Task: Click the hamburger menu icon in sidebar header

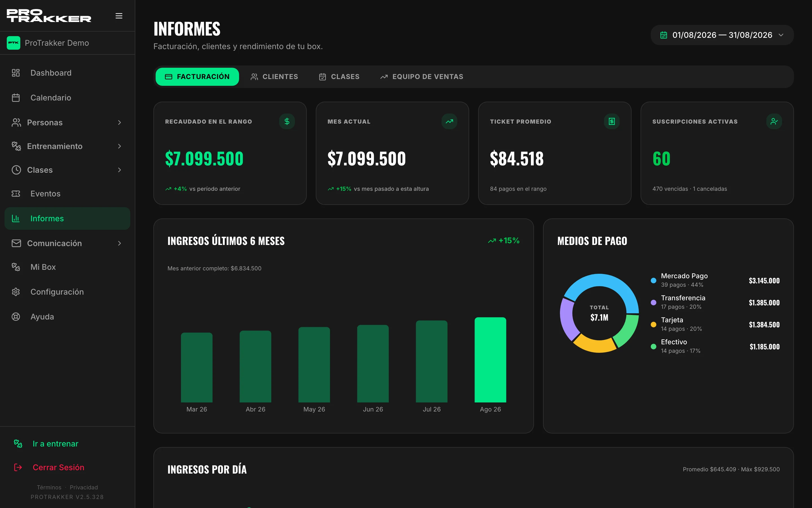Action: tap(119, 16)
